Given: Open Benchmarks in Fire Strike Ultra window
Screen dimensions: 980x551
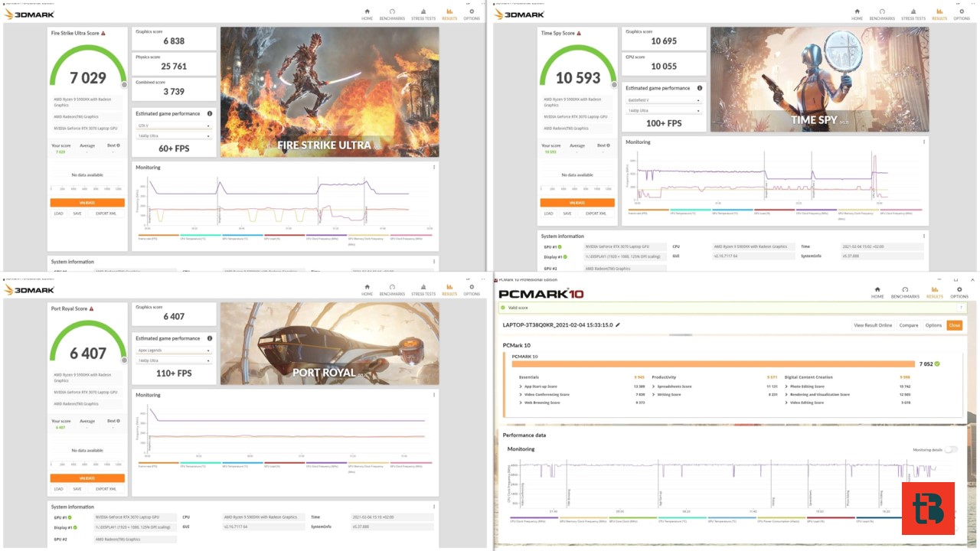Looking at the screenshot, I should (x=392, y=14).
